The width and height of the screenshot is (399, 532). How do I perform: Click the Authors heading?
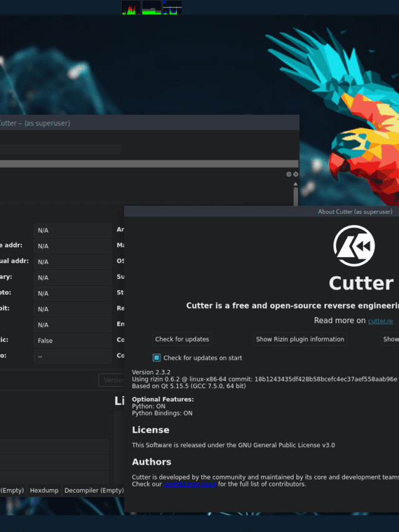point(151,462)
